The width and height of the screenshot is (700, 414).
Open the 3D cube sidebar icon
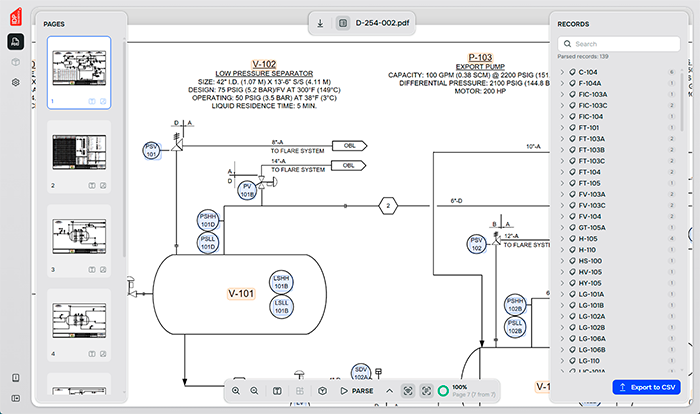pos(16,62)
